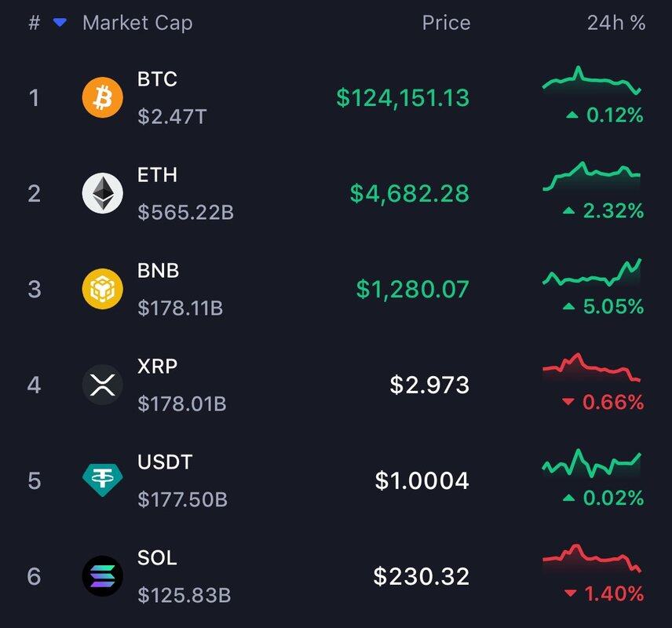The image size is (672, 628).
Task: View the Bitcoin 24h sparkline chart
Action: [592, 82]
